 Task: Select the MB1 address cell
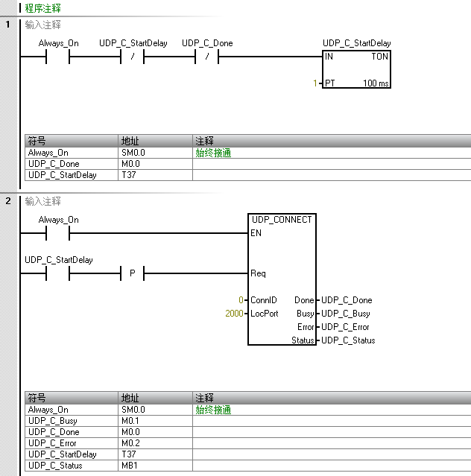(x=155, y=466)
